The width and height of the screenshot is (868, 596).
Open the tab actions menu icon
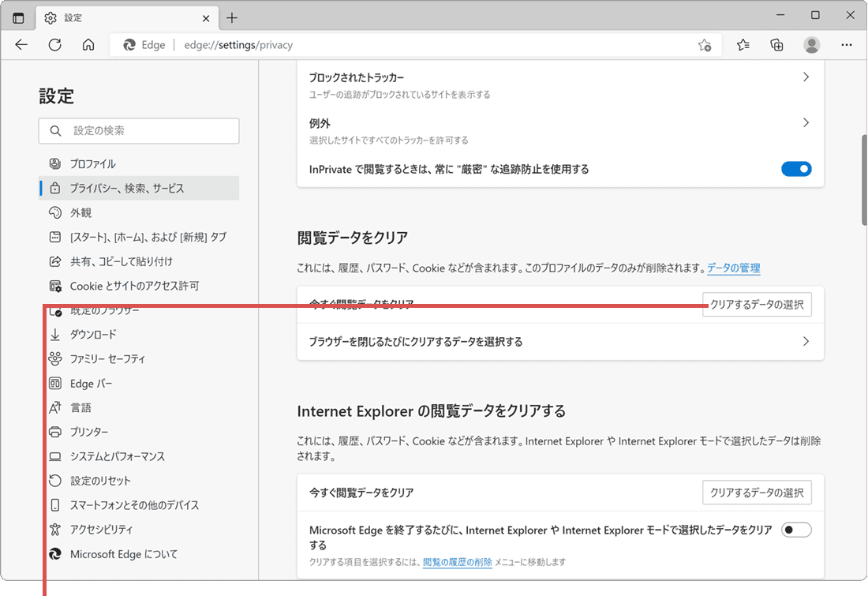click(18, 17)
